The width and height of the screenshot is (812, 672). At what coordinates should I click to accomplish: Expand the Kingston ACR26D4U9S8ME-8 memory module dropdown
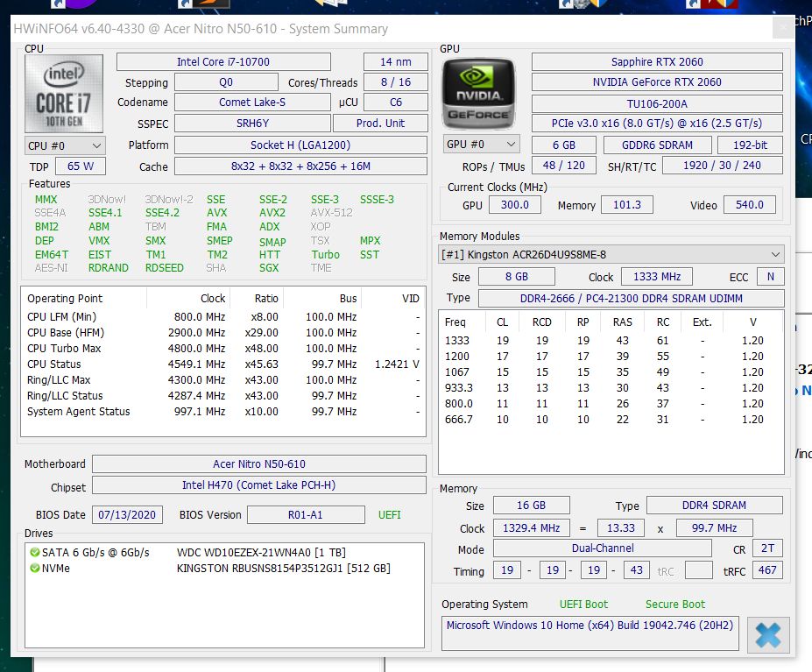click(611, 254)
